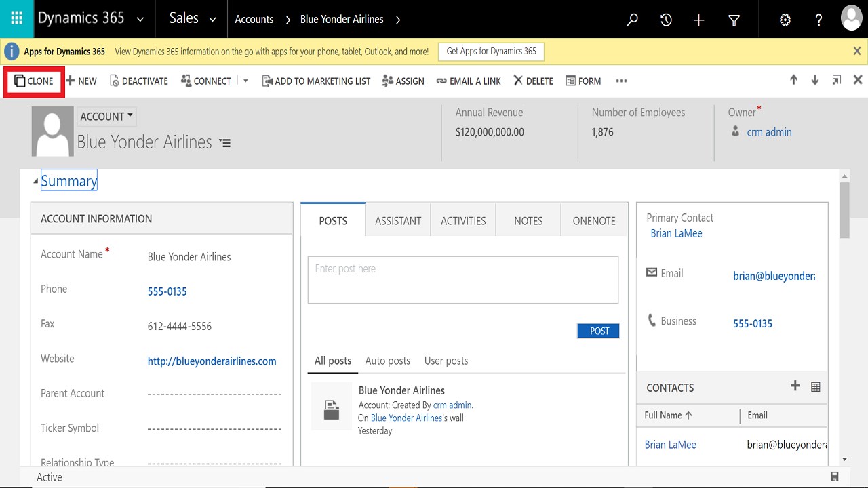The height and width of the screenshot is (488, 868).
Task: Open the settings gear icon
Action: coord(785,20)
